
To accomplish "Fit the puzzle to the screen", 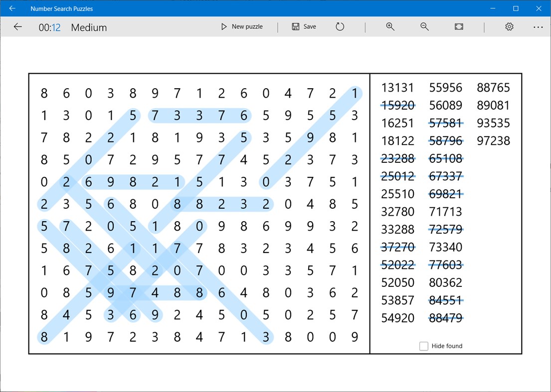I will point(458,26).
